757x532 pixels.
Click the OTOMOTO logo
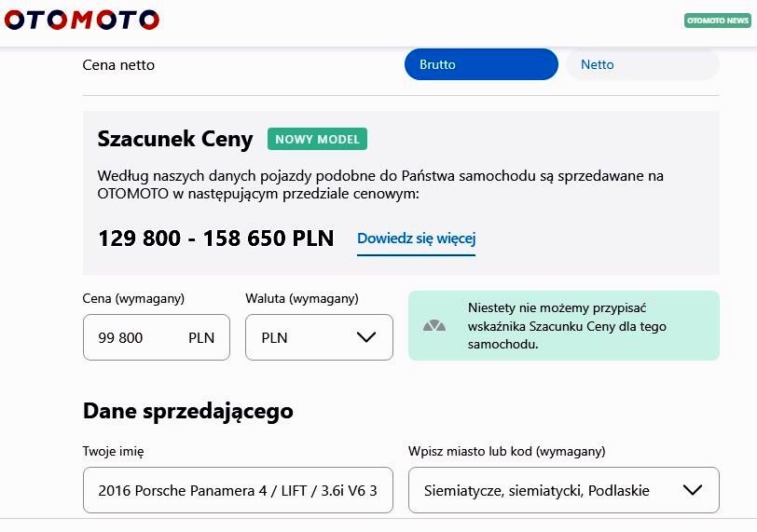point(82,20)
